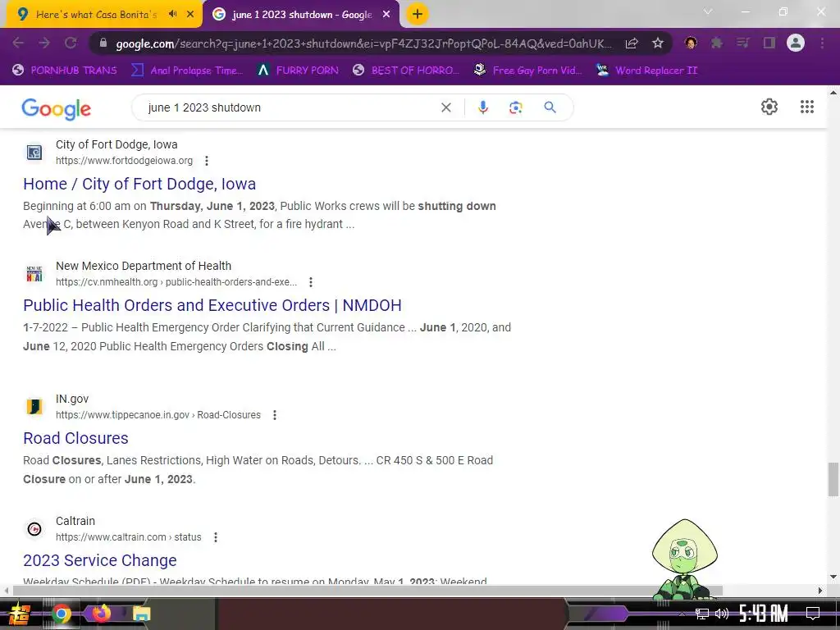This screenshot has height=630, width=840.
Task: Click the address bar URL
Action: [x=363, y=43]
